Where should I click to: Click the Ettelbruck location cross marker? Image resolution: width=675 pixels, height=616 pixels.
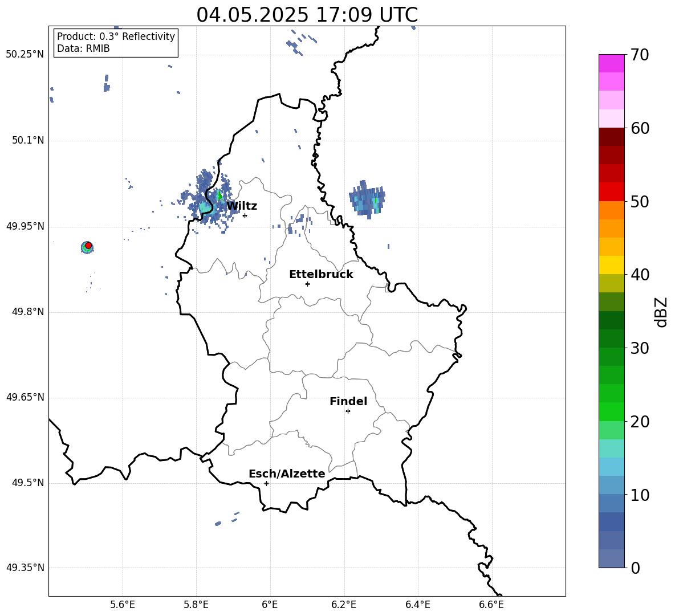(x=307, y=284)
